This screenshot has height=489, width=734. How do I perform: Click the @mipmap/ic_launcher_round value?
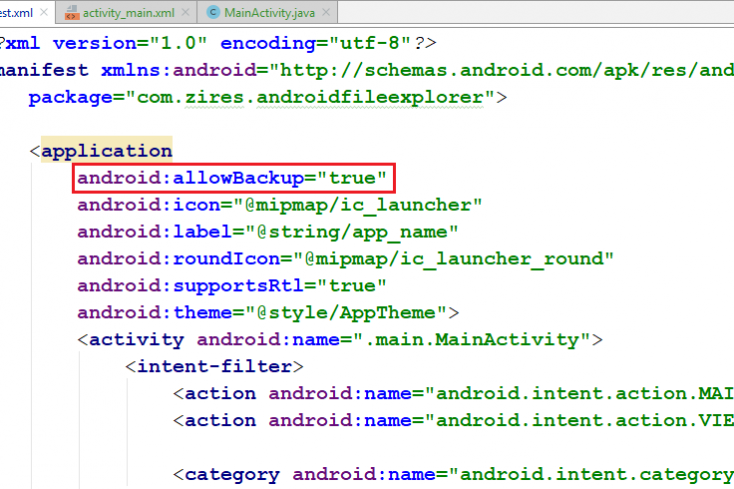click(x=459, y=259)
